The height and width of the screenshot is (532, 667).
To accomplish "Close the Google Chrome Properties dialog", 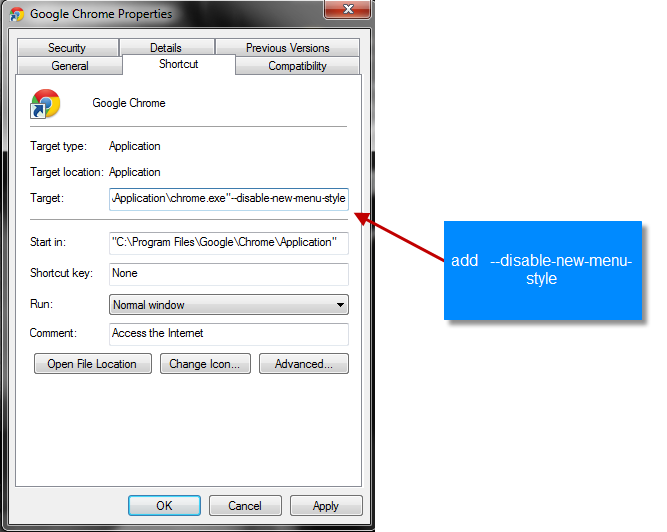I will click(348, 9).
